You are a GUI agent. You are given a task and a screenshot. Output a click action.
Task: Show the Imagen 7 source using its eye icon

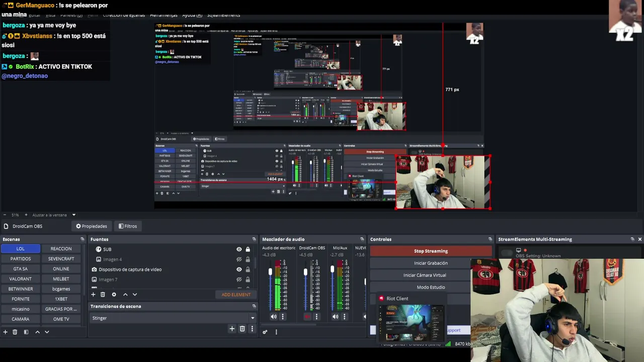click(x=239, y=280)
